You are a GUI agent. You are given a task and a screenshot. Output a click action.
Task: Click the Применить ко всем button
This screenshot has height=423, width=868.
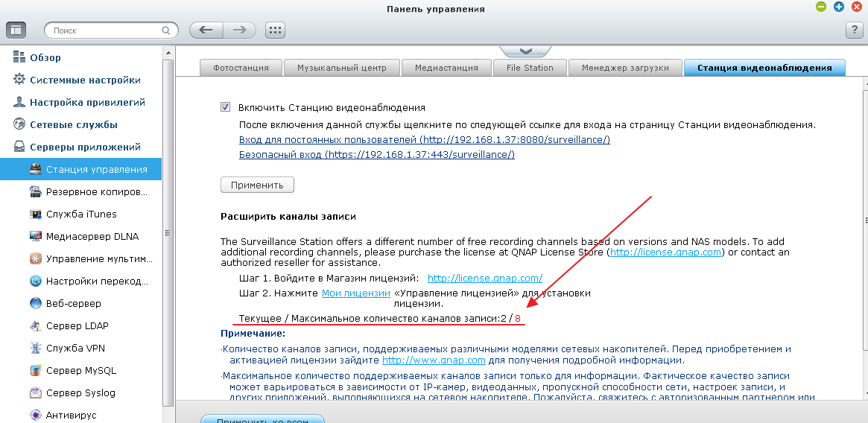tap(262, 419)
